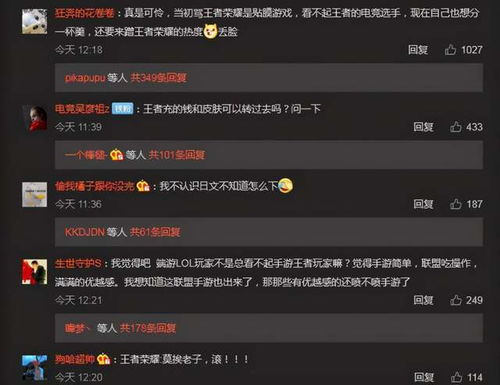Click thumbs-up icon beside 249
Image resolution: width=500 pixels, height=385 pixels.
pyautogui.click(x=456, y=300)
